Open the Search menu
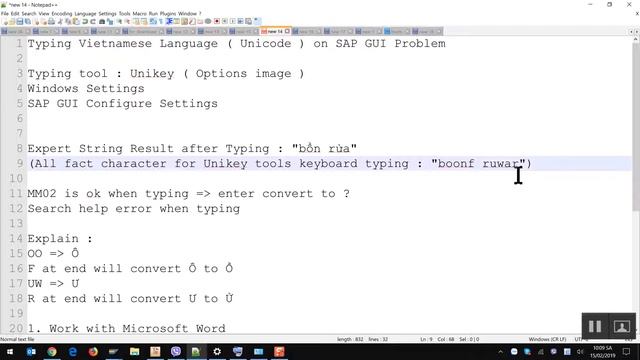This screenshot has height=360, width=640. tap(29, 13)
